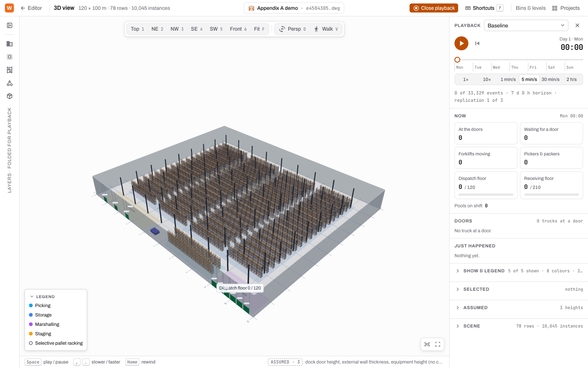Set playback speed to 1 min/s
The image size is (588, 368).
508,79
